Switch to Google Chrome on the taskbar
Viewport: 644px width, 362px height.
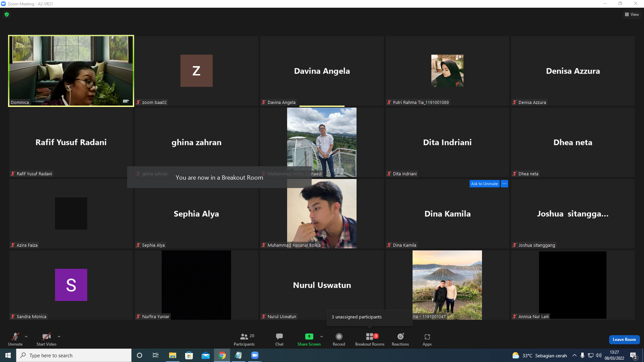point(222,355)
